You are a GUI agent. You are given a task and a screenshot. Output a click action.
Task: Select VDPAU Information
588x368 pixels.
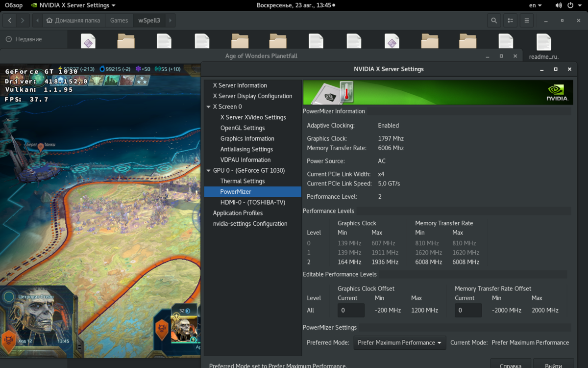click(245, 160)
